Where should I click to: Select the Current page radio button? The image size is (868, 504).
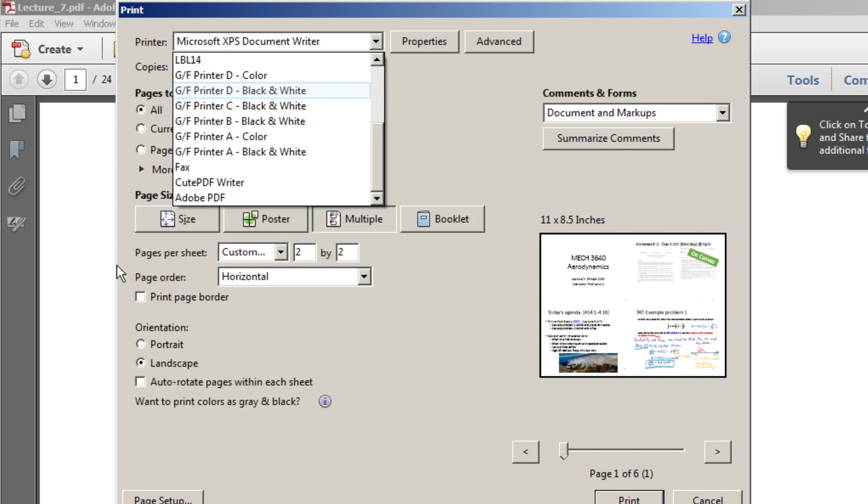pyautogui.click(x=141, y=128)
